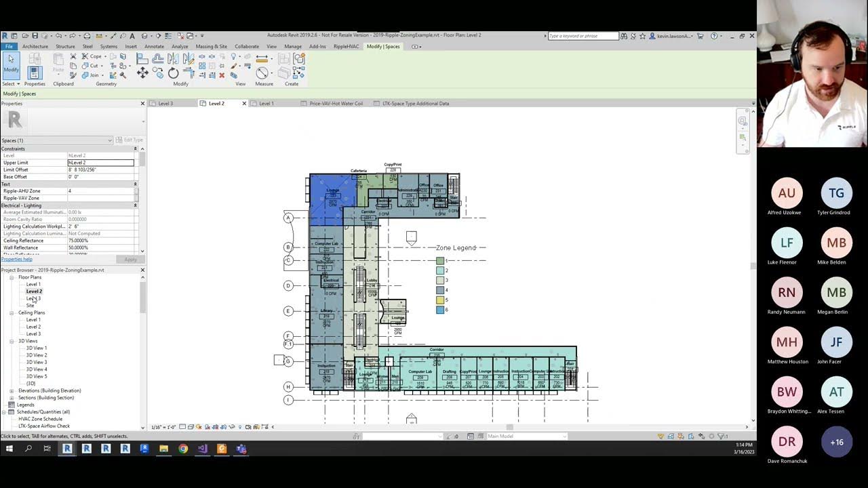Click the Legends icon in Project Browser
This screenshot has height=488, width=868.
pyautogui.click(x=12, y=405)
